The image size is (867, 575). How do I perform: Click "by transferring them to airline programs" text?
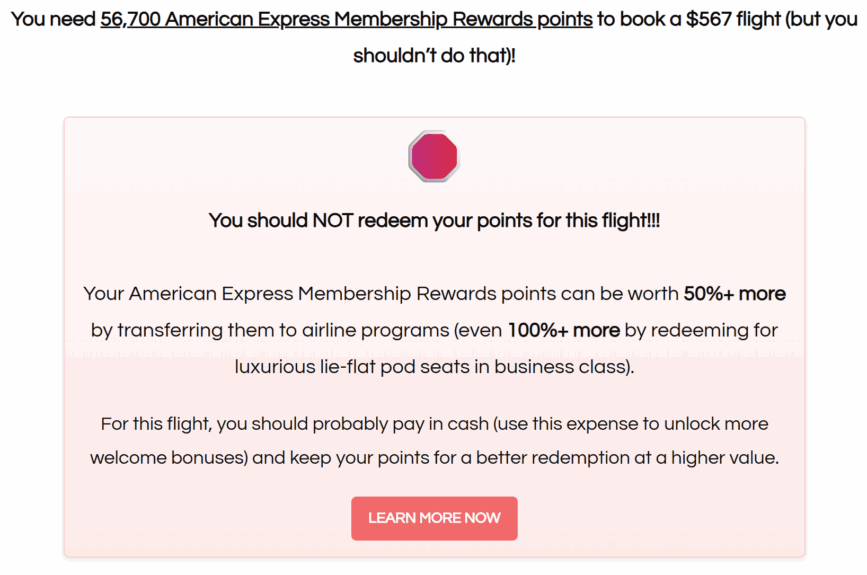point(270,331)
